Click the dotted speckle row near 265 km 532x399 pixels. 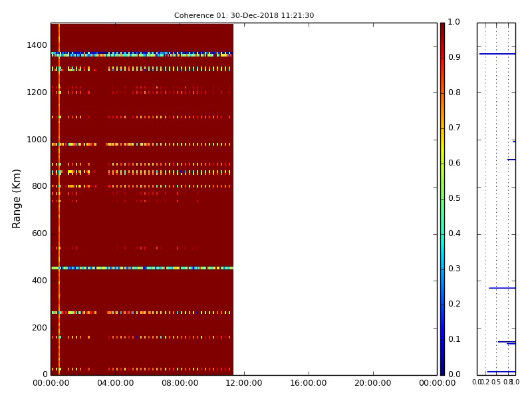(141, 313)
